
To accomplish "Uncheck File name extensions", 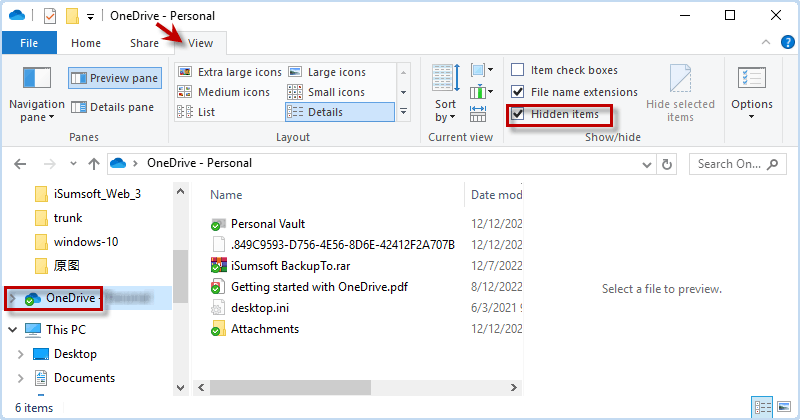I will [517, 91].
